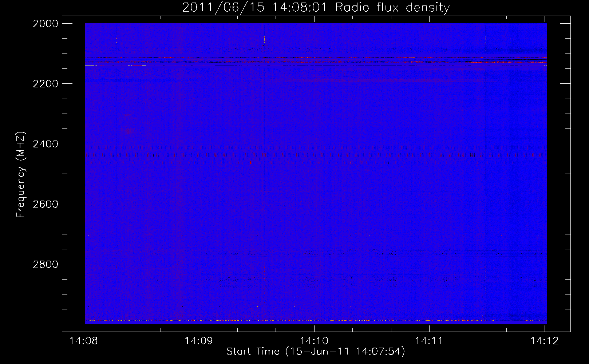The image size is (589, 364).
Task: Select the 2600 frequency tick label
Action: click(46, 204)
